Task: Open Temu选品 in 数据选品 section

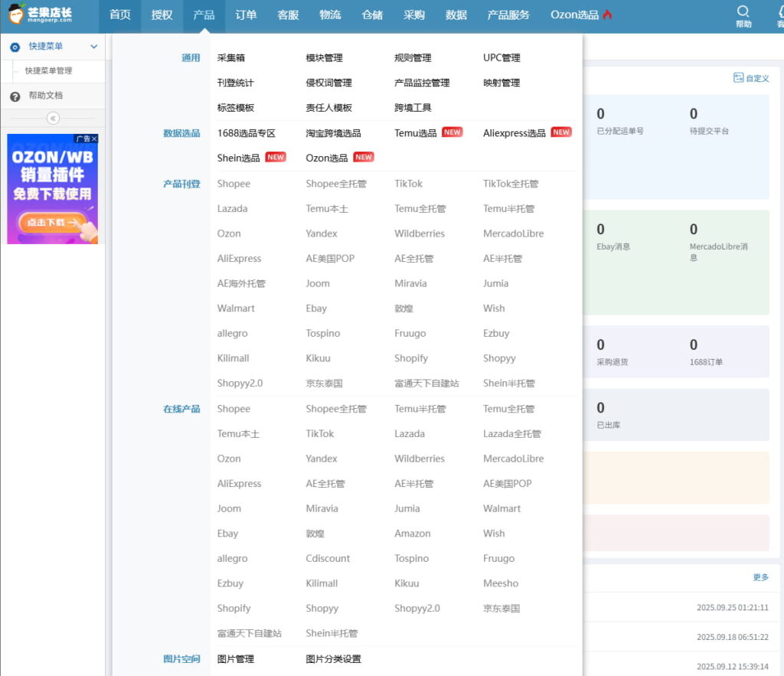Action: pos(416,133)
